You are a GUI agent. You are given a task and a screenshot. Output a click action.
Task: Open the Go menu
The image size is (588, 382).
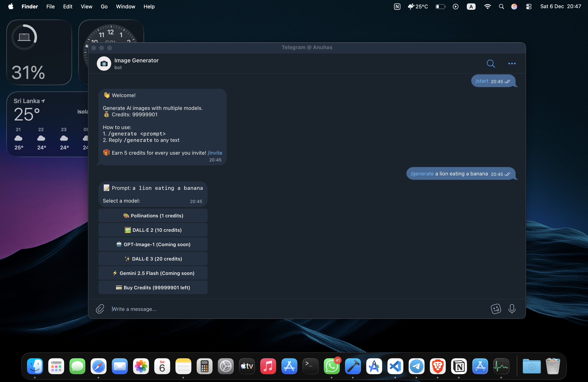(104, 6)
